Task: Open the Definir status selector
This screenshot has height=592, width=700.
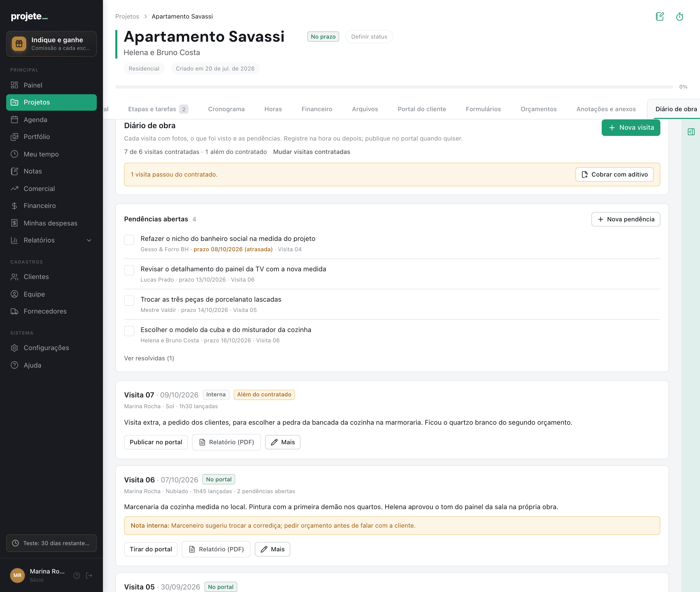Action: [369, 37]
